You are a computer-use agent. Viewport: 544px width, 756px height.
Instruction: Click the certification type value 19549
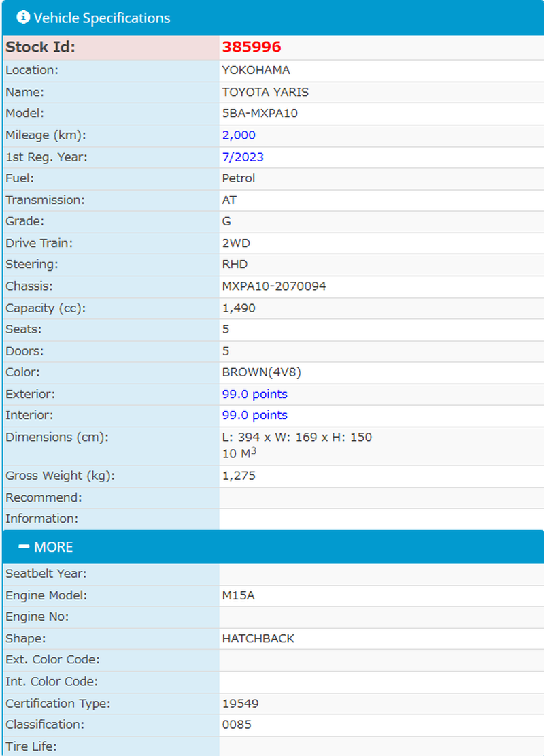click(x=240, y=704)
